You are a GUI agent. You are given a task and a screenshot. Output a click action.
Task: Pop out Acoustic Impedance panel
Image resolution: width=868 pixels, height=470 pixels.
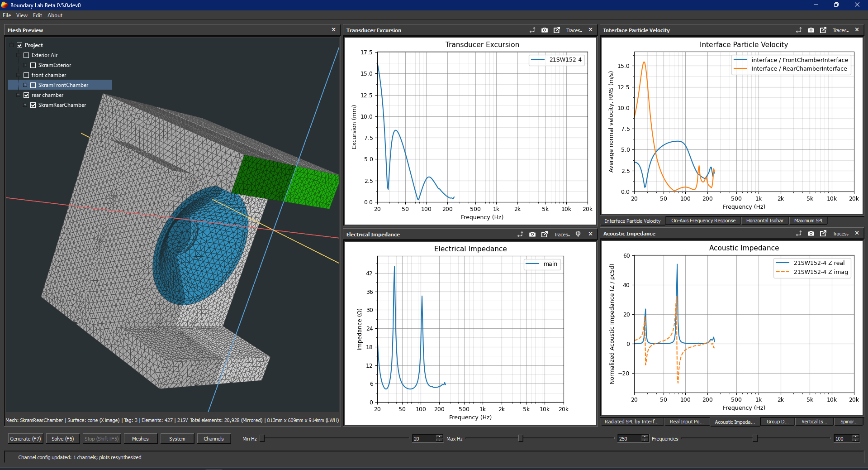823,233
